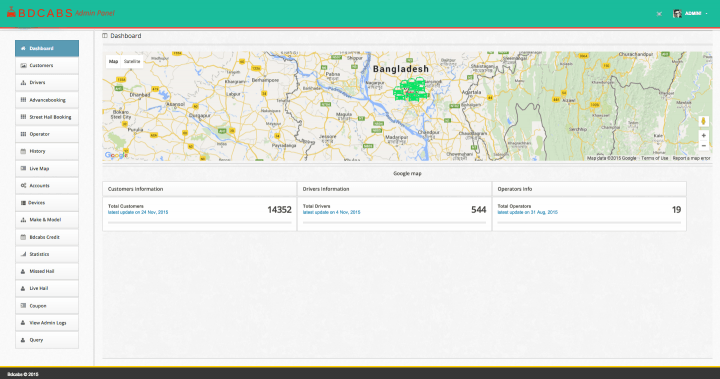
Task: Zoom out on the map
Action: [703, 146]
